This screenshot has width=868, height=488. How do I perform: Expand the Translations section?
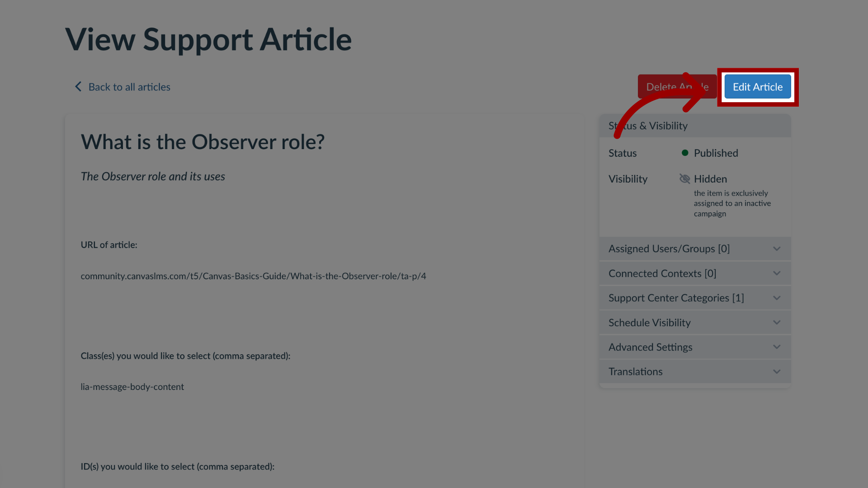click(x=694, y=372)
